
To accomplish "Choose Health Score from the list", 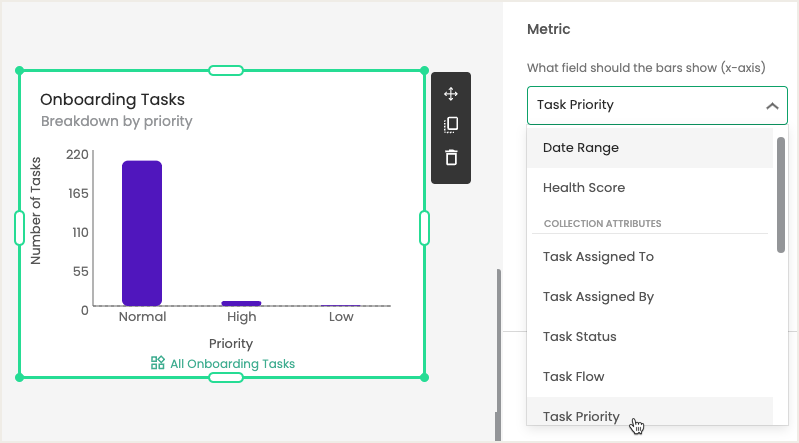I will pyautogui.click(x=650, y=188).
